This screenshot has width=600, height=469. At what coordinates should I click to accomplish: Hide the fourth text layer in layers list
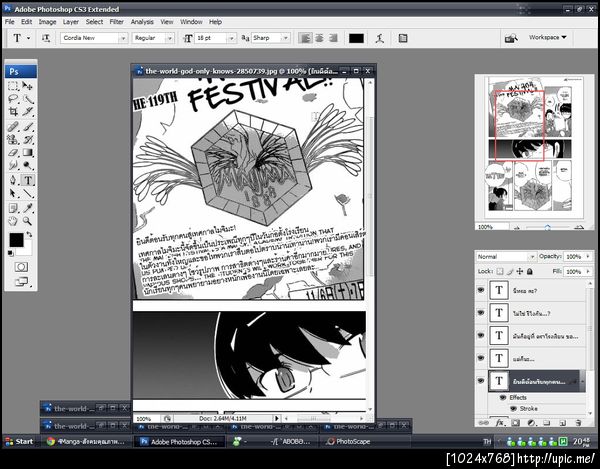pos(481,358)
